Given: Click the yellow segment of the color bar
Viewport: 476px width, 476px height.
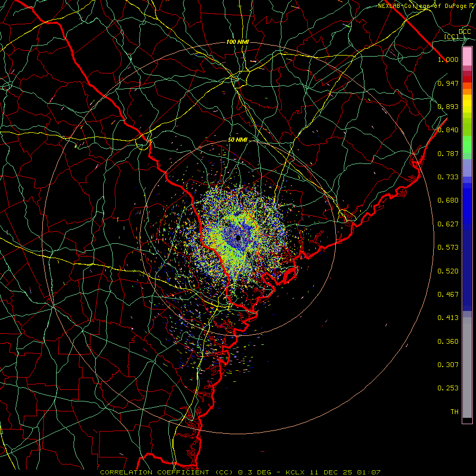Looking at the screenshot, I should pyautogui.click(x=467, y=104).
